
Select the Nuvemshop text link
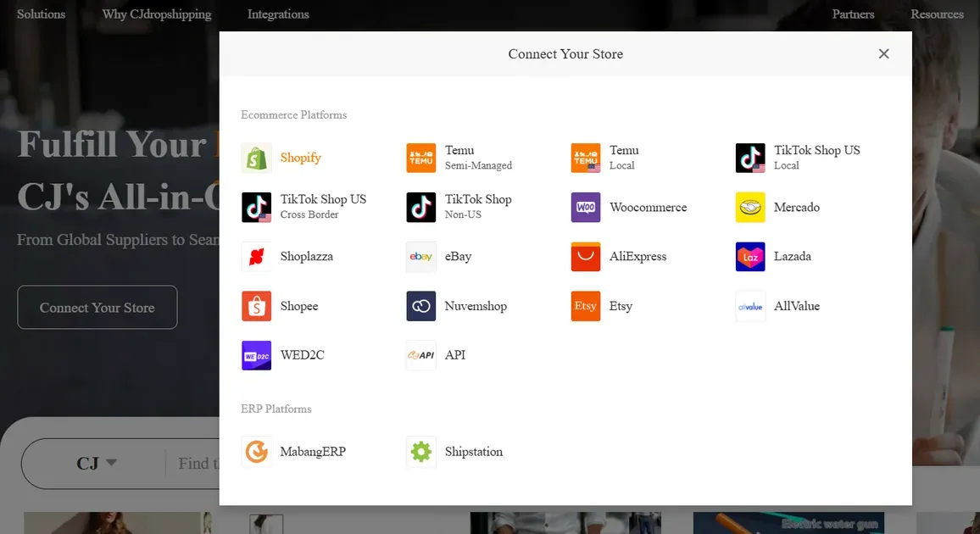pyautogui.click(x=476, y=306)
